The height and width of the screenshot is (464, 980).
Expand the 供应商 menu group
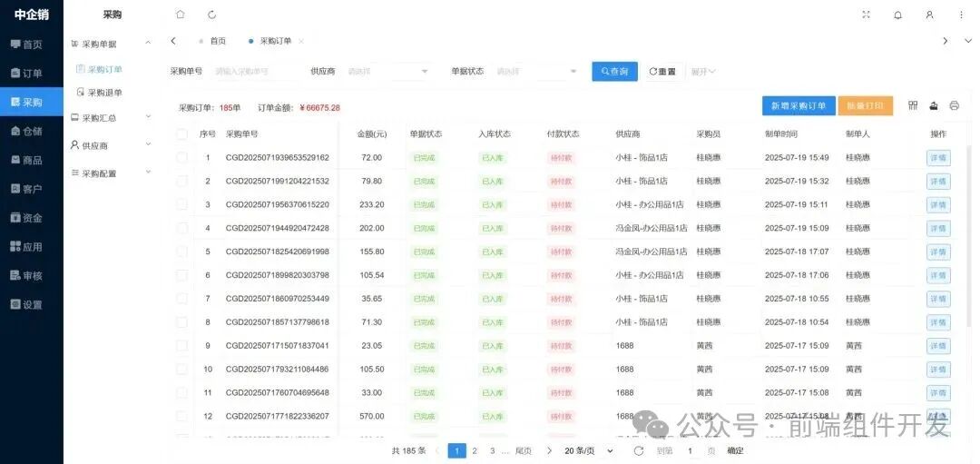(110, 145)
